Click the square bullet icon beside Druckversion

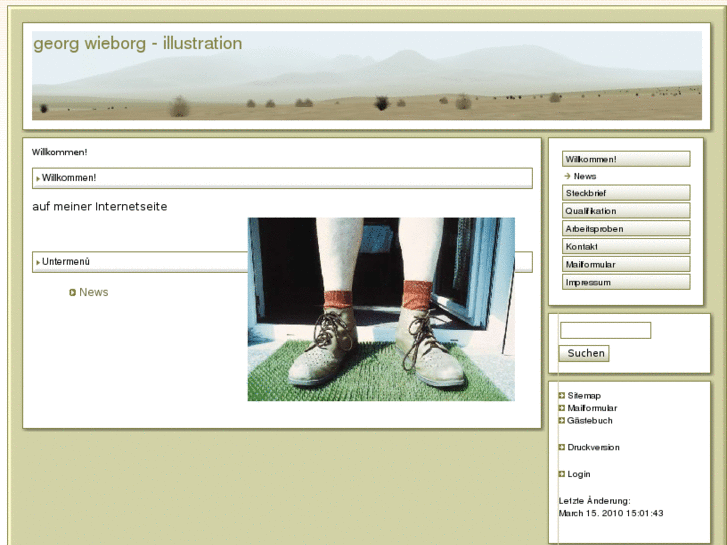tap(561, 448)
